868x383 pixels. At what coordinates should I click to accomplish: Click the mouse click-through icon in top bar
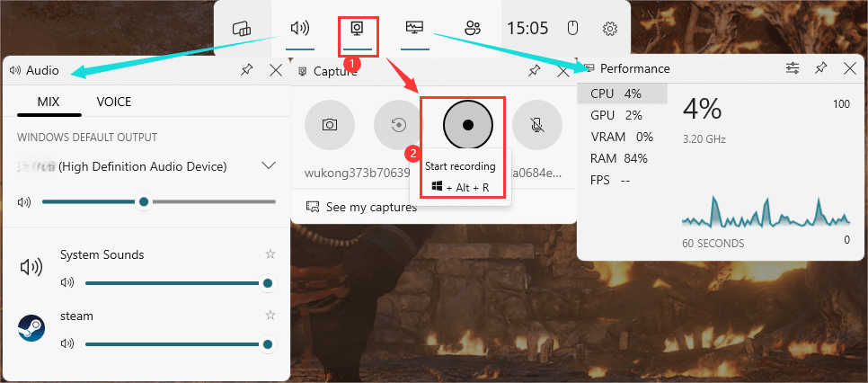574,28
